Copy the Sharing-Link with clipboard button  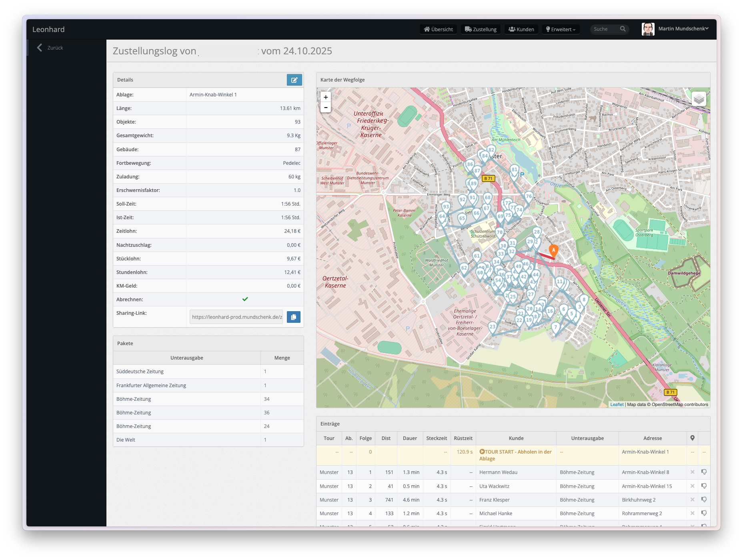[293, 317]
